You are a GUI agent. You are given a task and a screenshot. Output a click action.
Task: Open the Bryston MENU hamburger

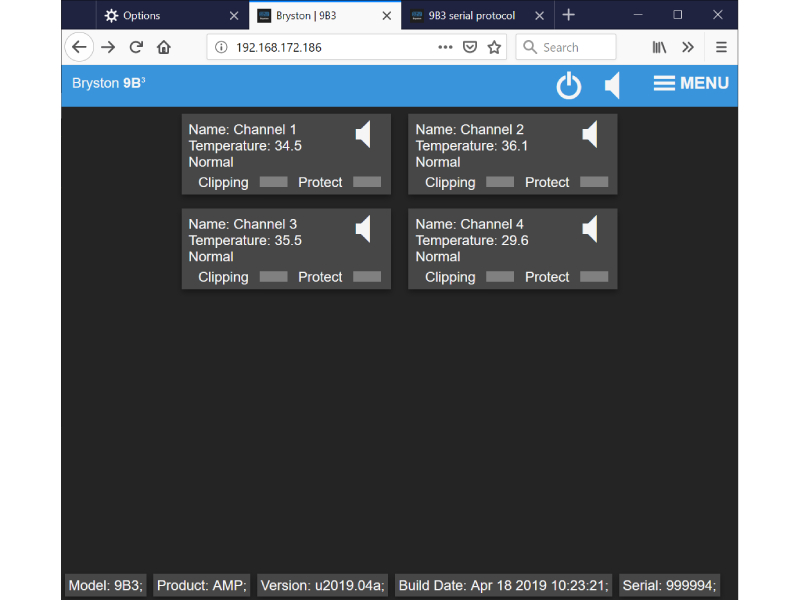[691, 84]
